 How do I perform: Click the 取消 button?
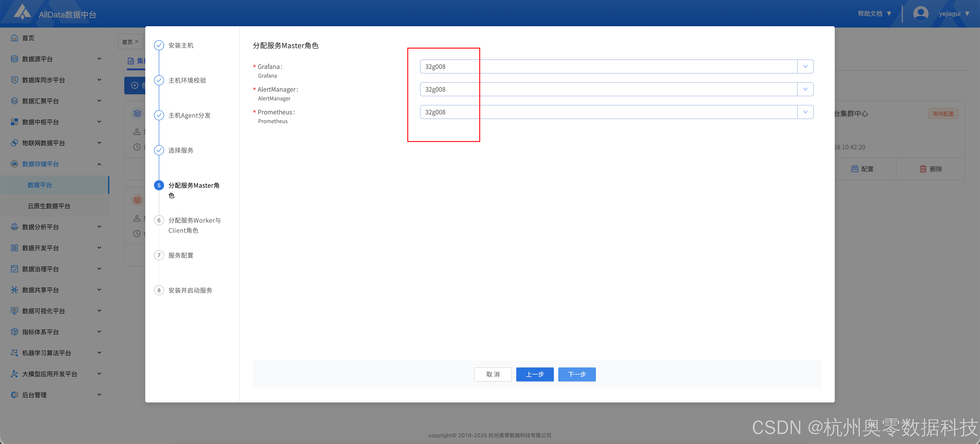click(x=493, y=374)
